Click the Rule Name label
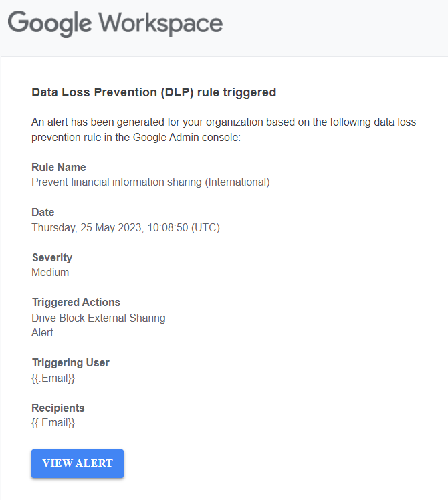This screenshot has height=500, width=448. click(x=59, y=167)
